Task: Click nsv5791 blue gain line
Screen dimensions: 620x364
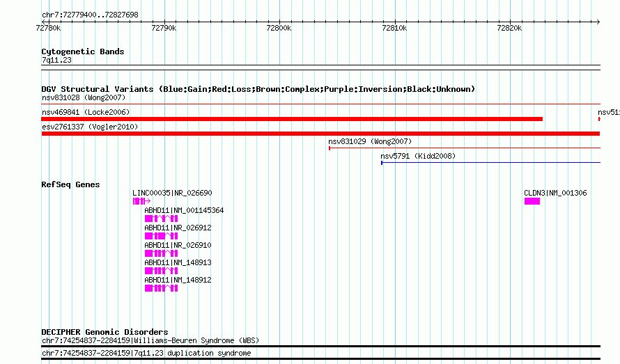Action: pyautogui.click(x=490, y=162)
